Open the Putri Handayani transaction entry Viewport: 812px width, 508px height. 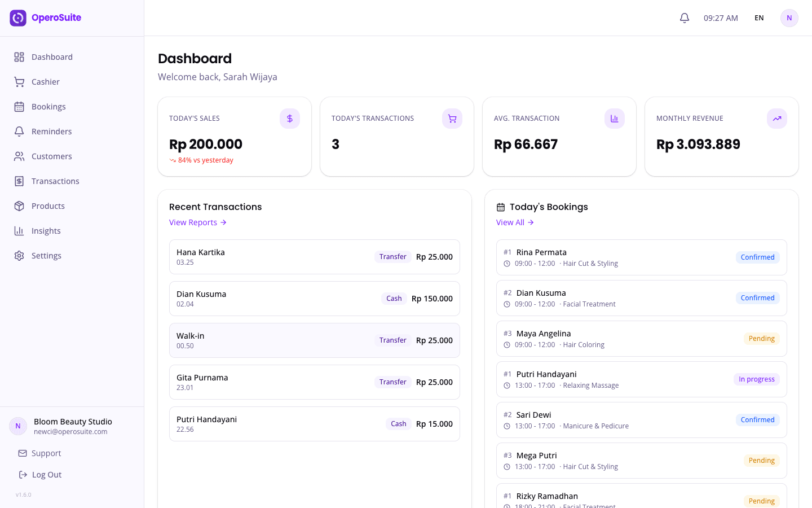click(315, 423)
